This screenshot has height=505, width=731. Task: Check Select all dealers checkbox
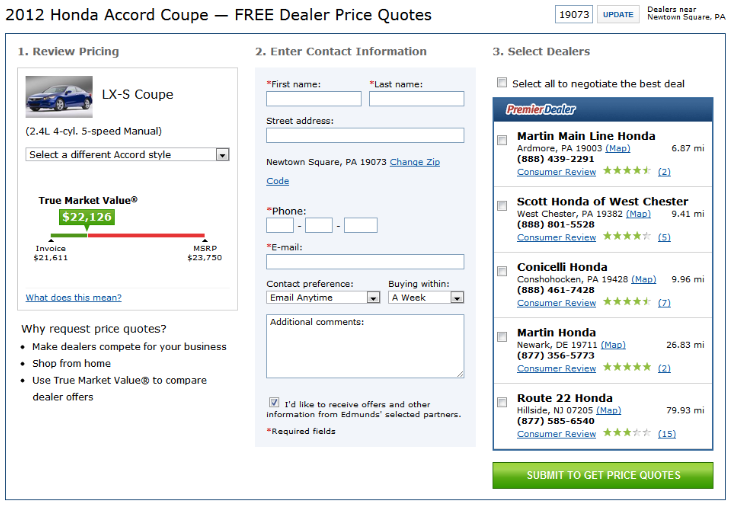(502, 83)
